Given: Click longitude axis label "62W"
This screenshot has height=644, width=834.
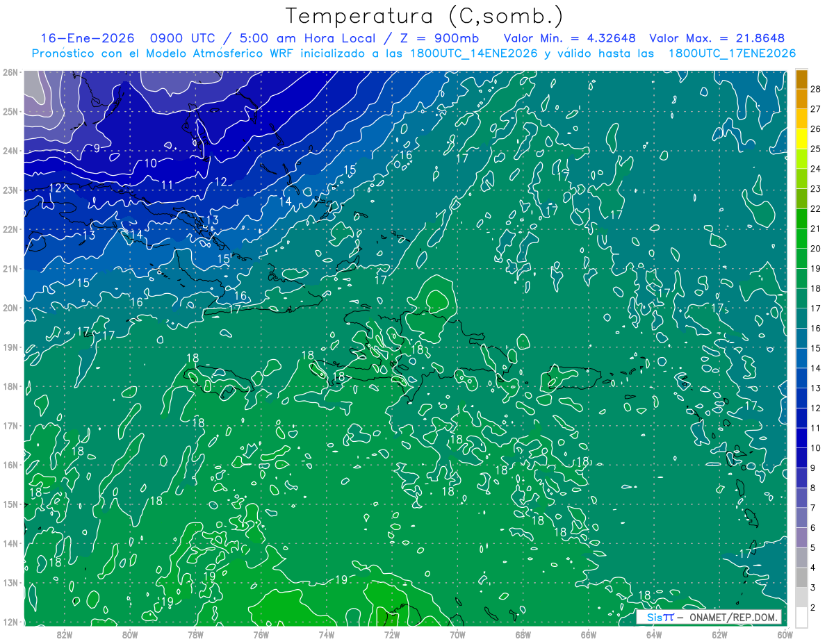Looking at the screenshot, I should click(x=719, y=634).
